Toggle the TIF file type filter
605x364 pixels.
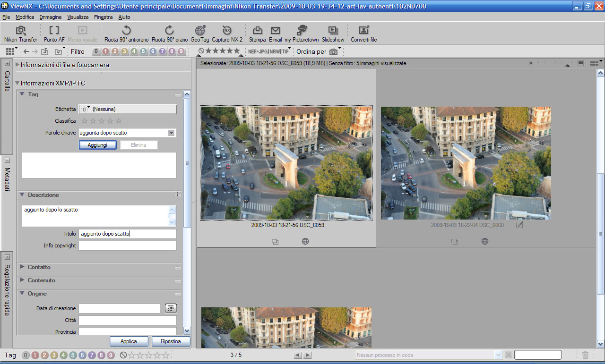coord(285,51)
